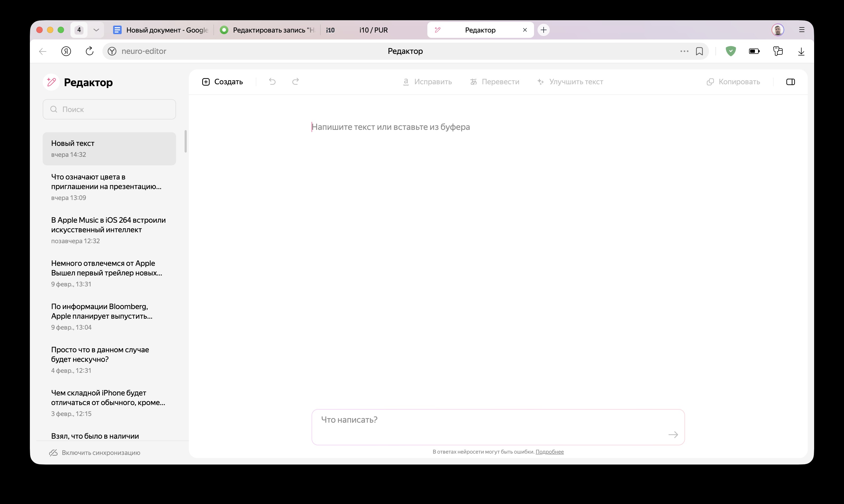Select the Новый текст document in the sidebar

click(109, 149)
